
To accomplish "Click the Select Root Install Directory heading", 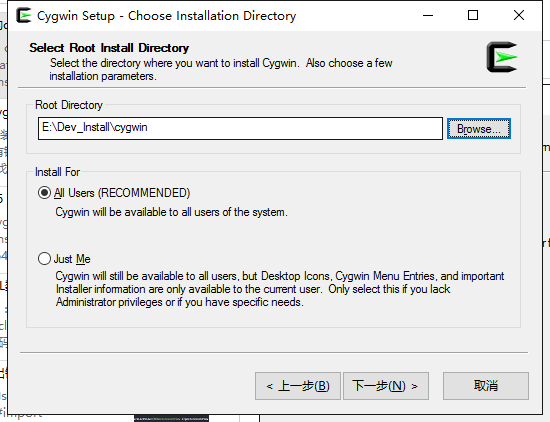I will tap(109, 48).
